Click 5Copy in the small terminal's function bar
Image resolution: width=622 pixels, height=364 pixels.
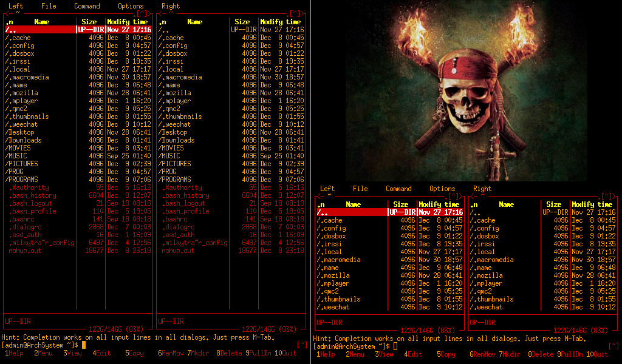coord(446,354)
